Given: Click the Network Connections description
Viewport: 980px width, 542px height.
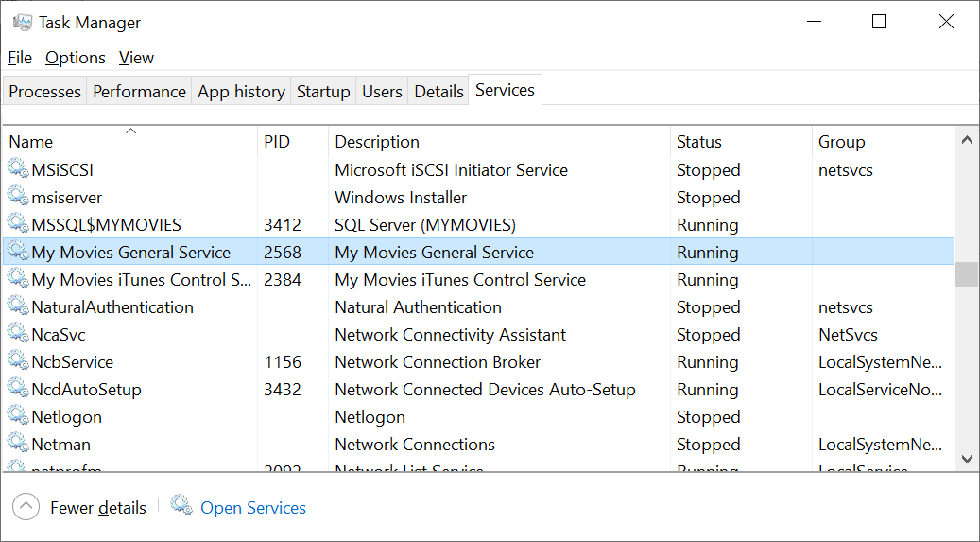Looking at the screenshot, I should coord(415,445).
